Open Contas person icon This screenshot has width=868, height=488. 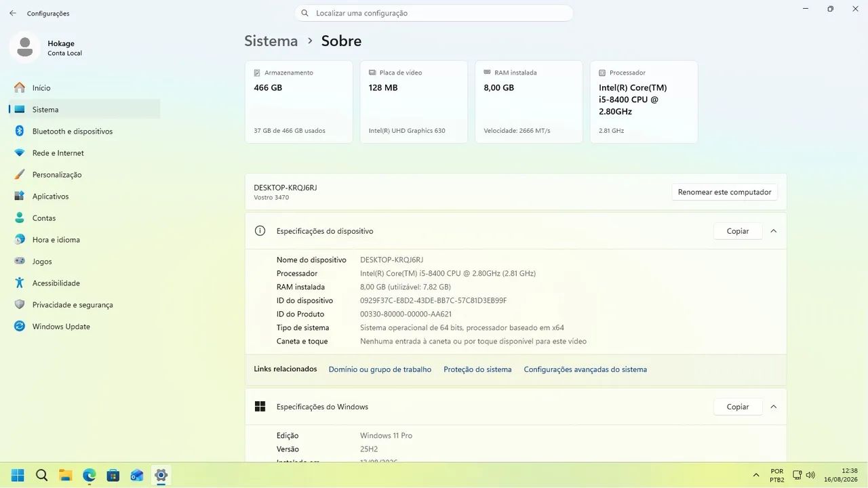click(20, 218)
